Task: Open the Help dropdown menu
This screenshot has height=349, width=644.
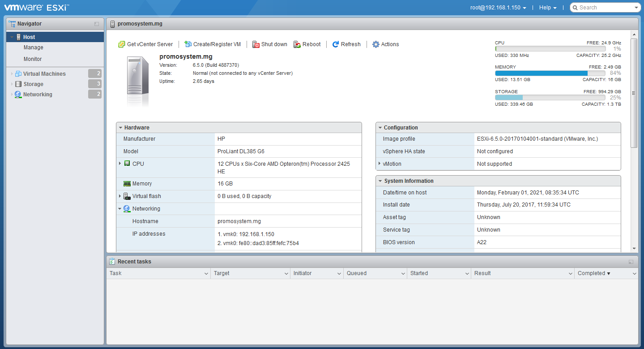Action: click(548, 8)
